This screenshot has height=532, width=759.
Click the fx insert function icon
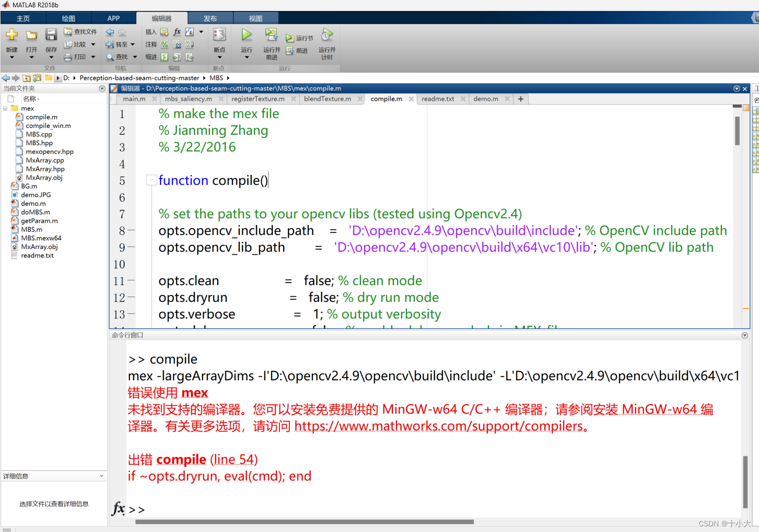(177, 32)
